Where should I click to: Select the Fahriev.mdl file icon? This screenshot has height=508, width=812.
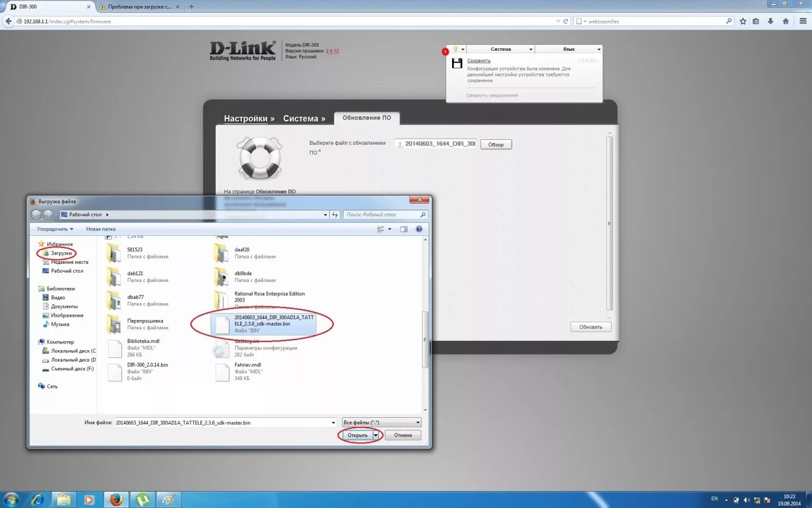222,371
